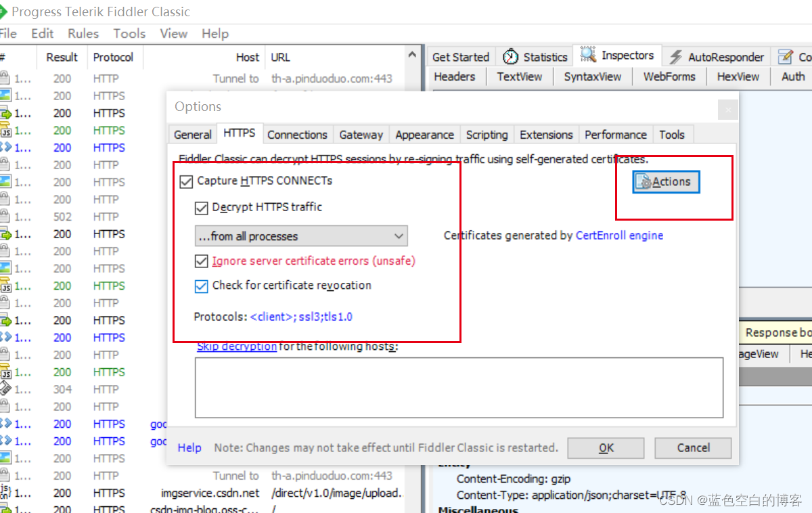The width and height of the screenshot is (812, 513).
Task: Click the Fiddler logo in the title bar
Action: (x=3, y=12)
